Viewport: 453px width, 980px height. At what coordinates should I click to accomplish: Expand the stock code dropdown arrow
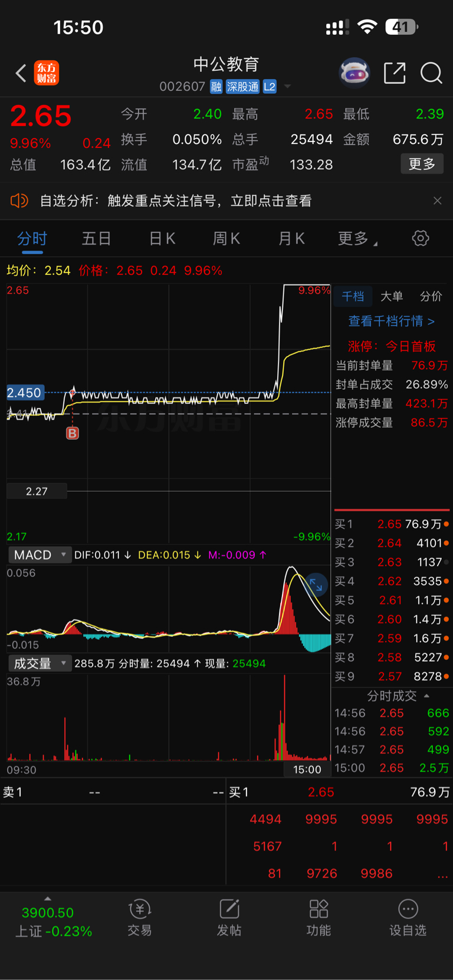[x=288, y=87]
